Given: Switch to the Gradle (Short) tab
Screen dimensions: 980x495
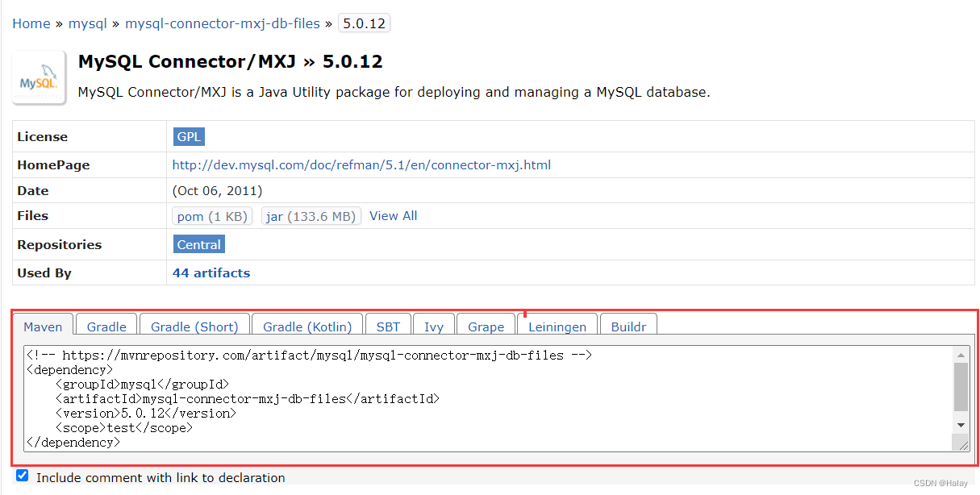Looking at the screenshot, I should (194, 326).
